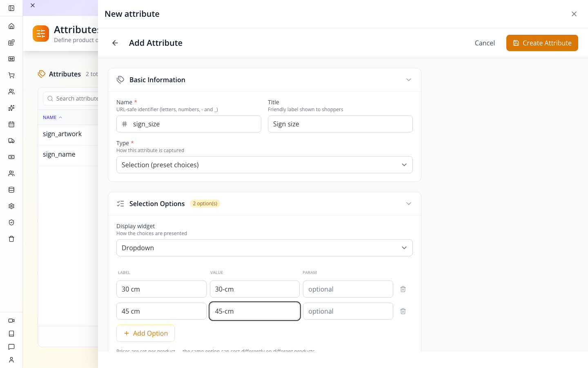Open the chat bubble sidebar icon

pyautogui.click(x=11, y=347)
